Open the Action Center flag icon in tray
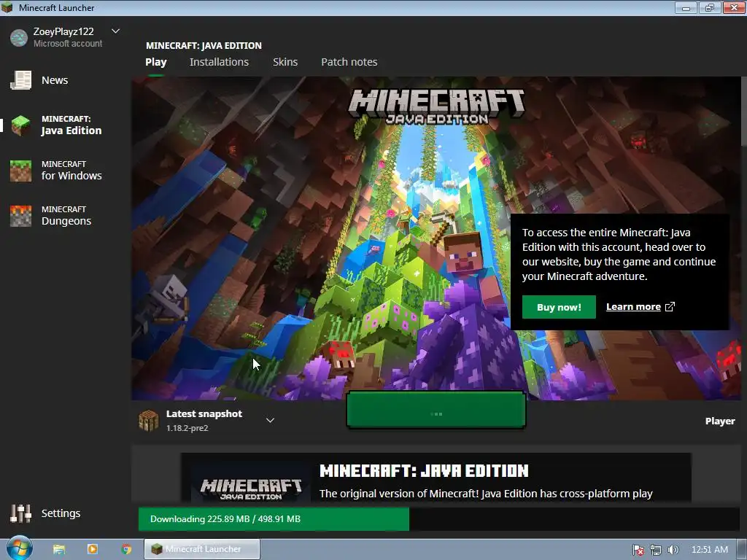Image resolution: width=747 pixels, height=560 pixels. tap(638, 550)
